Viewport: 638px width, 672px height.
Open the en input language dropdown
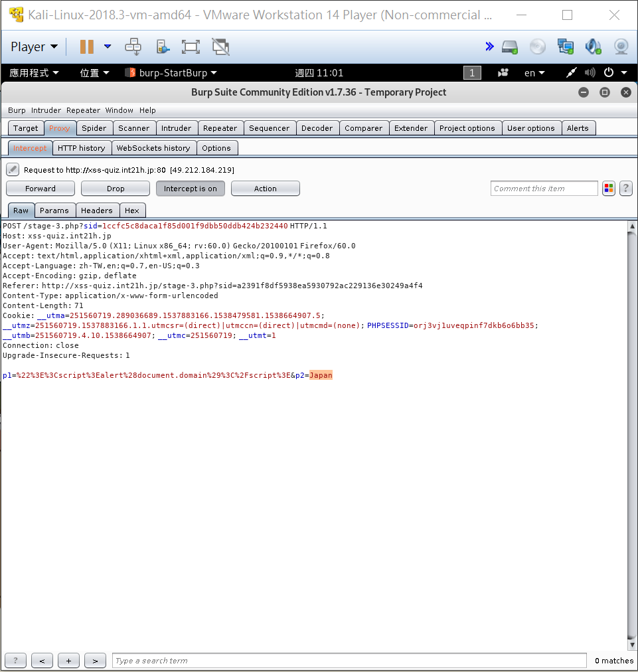click(534, 73)
